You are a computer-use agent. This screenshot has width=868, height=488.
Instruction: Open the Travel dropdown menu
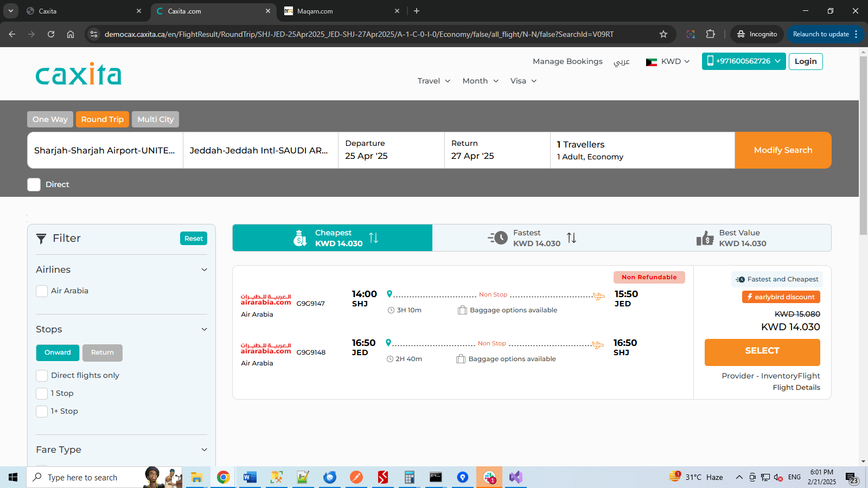pyautogui.click(x=433, y=81)
